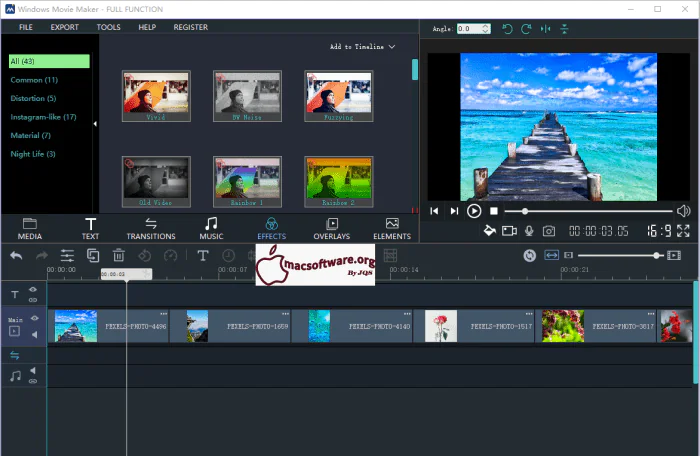The height and width of the screenshot is (456, 700).
Task: Mute the Main track audio
Action: (34, 335)
